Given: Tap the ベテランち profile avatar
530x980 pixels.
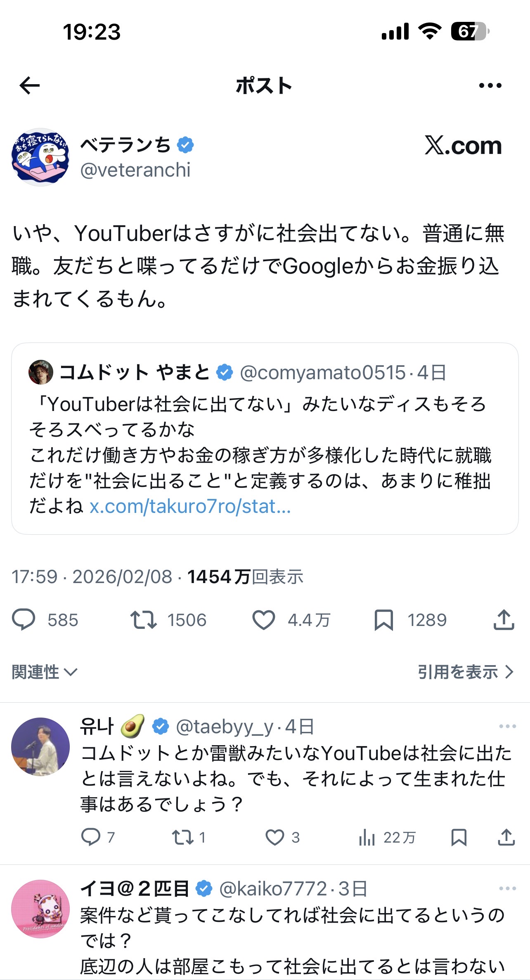Looking at the screenshot, I should [x=40, y=157].
